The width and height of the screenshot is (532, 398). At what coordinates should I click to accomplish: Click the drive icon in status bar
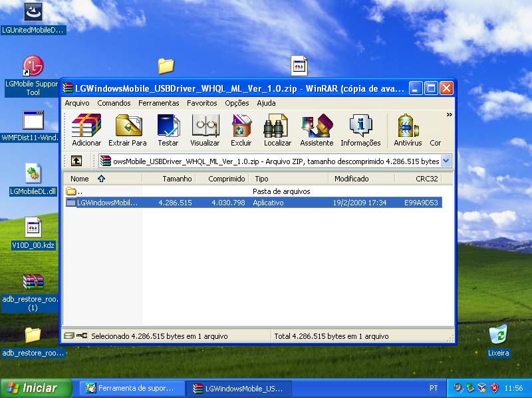pos(69,336)
